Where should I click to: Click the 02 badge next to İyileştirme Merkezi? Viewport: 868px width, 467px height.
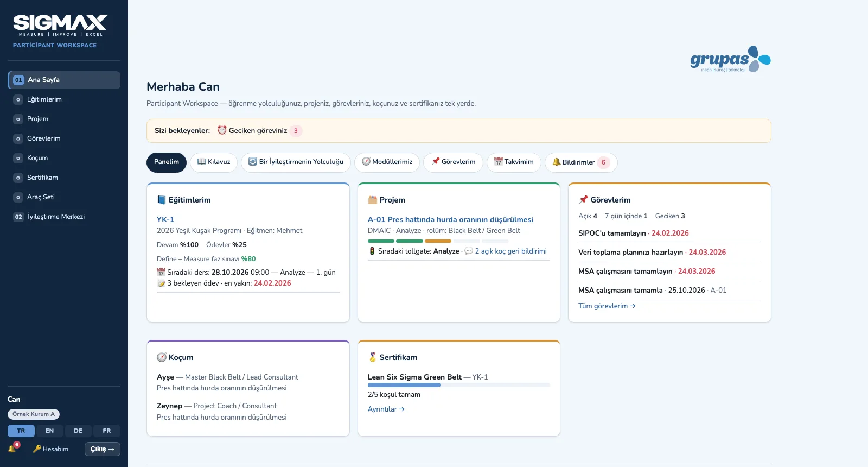pyautogui.click(x=18, y=217)
